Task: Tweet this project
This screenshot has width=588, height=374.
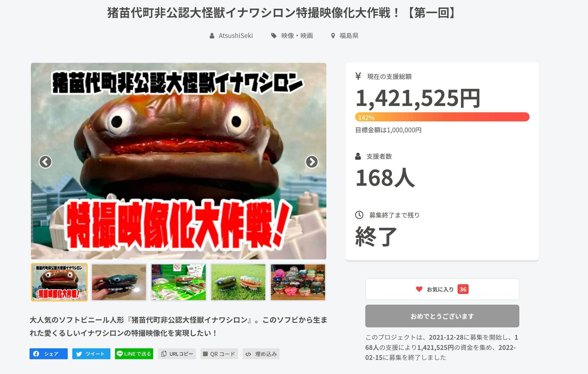Action: (91, 354)
